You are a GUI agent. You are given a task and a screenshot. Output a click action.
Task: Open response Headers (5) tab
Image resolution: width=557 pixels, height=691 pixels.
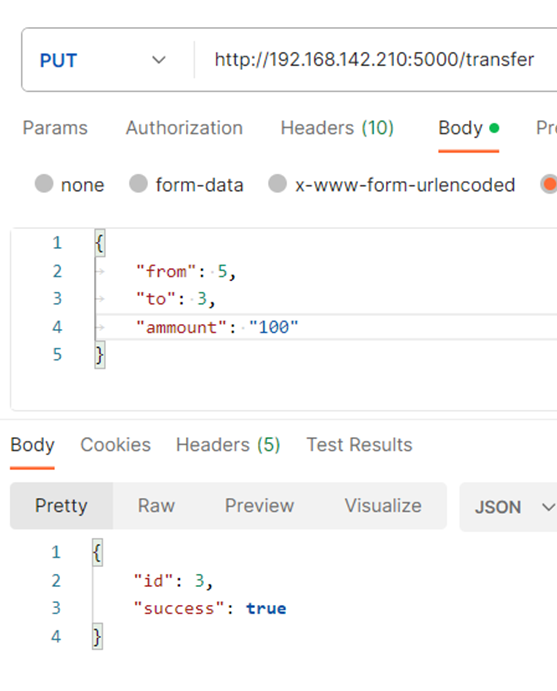point(228,445)
